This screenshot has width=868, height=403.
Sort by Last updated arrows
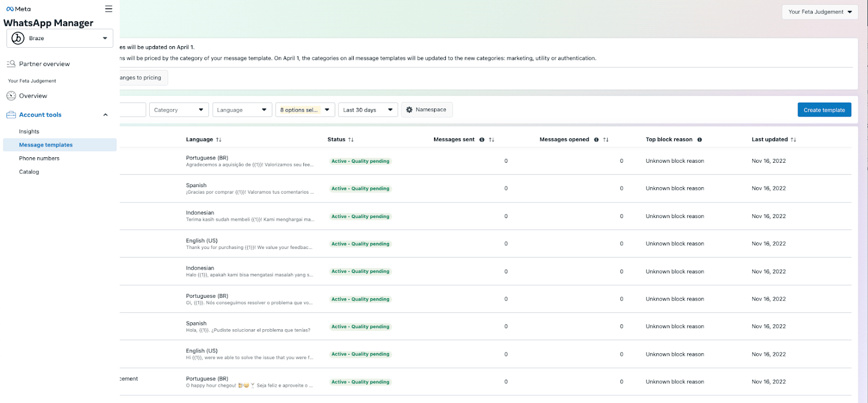(793, 139)
